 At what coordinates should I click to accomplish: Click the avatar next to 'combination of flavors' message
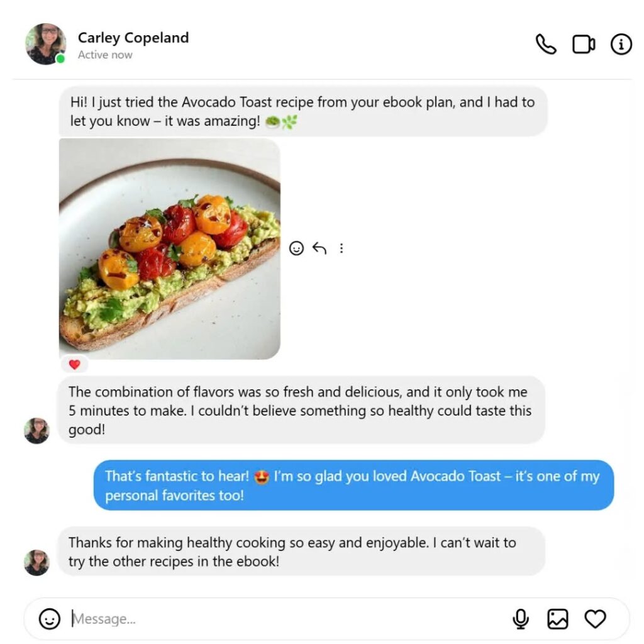tap(36, 430)
